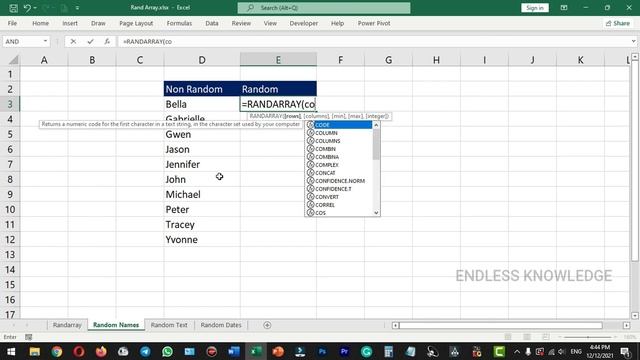
Task: Expand the formula bar
Action: click(x=633, y=41)
